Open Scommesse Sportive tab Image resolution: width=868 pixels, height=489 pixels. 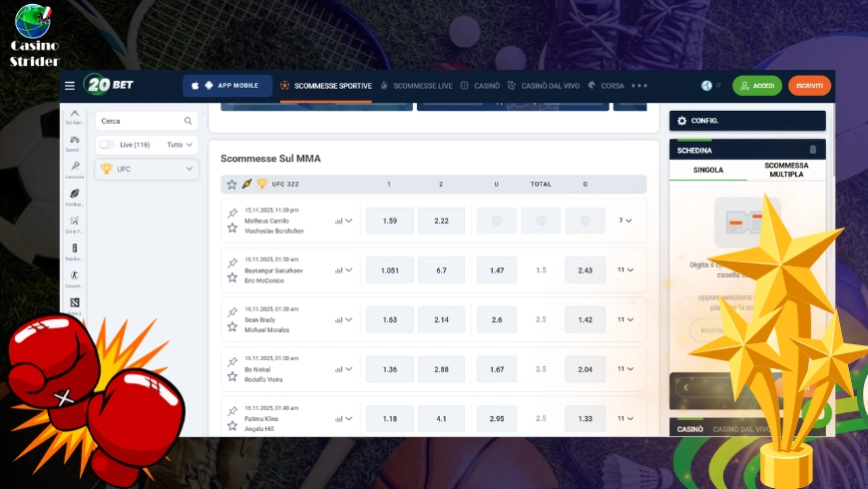coord(326,86)
